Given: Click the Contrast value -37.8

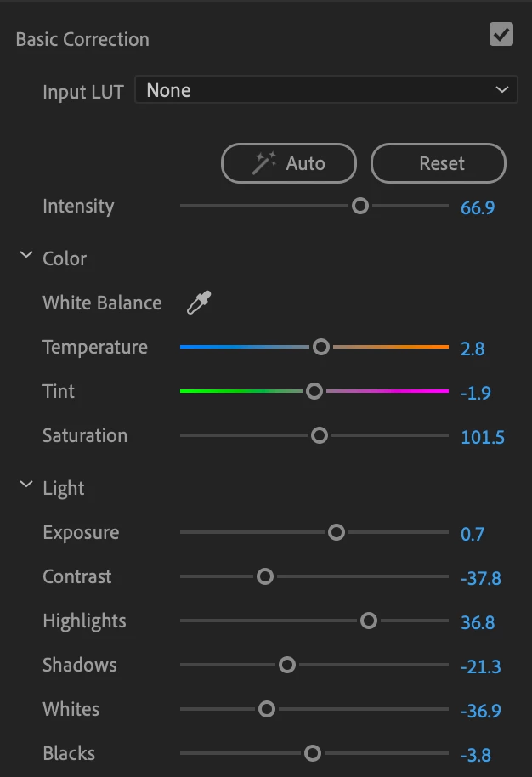Looking at the screenshot, I should [x=481, y=578].
